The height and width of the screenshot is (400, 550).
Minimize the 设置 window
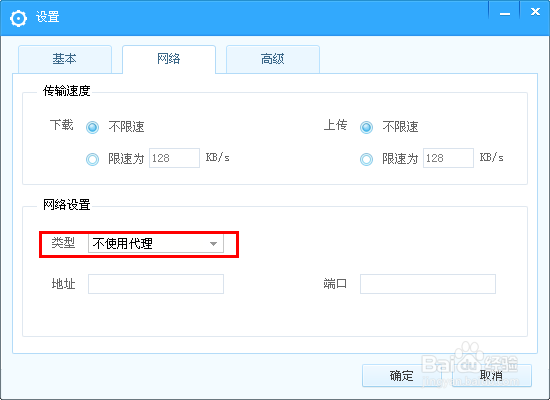click(x=505, y=13)
